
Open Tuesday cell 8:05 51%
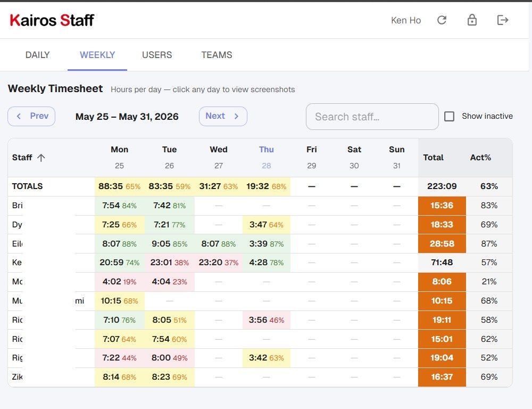coord(169,320)
